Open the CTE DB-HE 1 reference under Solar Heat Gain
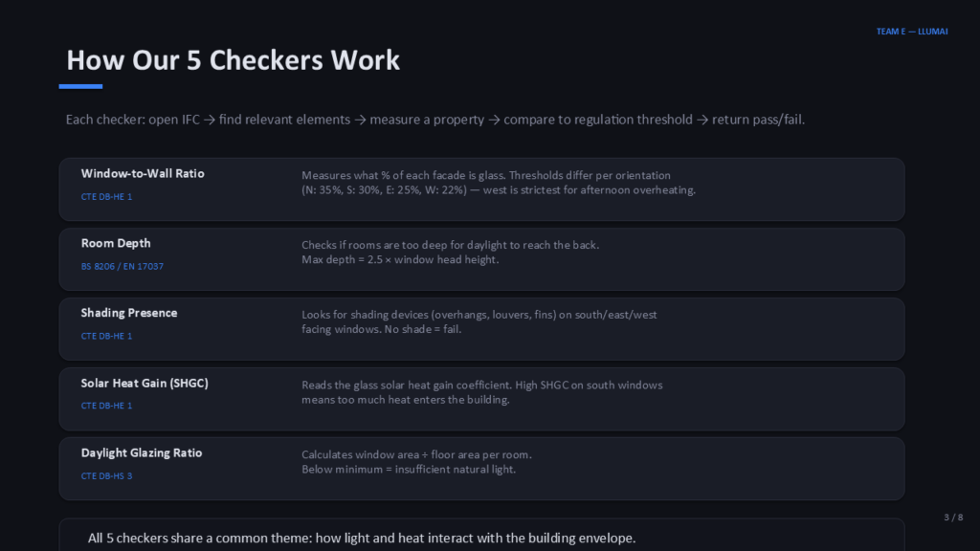This screenshot has height=551, width=980. click(x=106, y=406)
